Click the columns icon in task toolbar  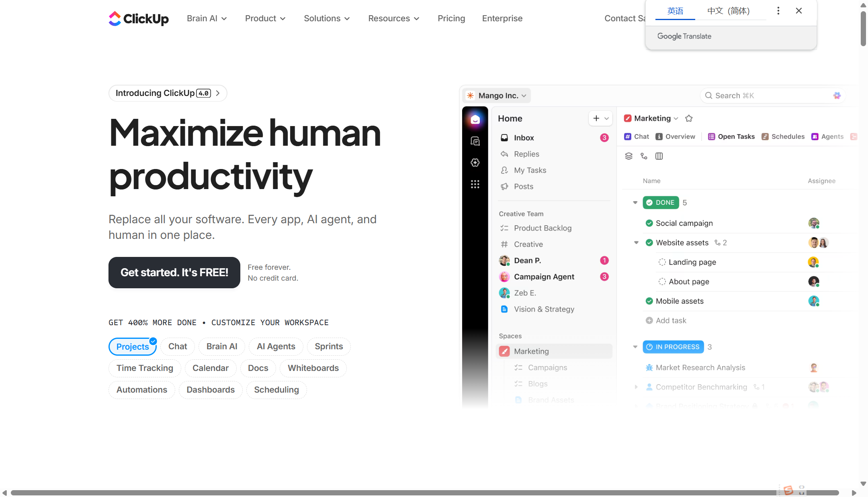(x=659, y=156)
